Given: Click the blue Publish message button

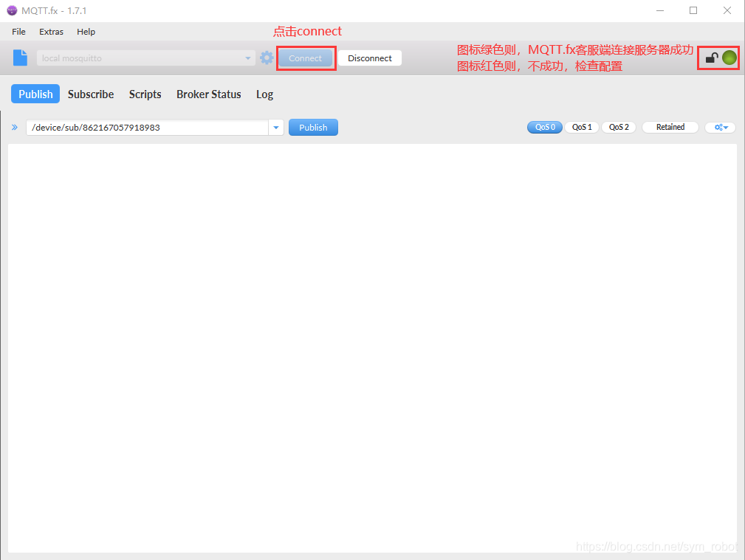Looking at the screenshot, I should point(313,128).
